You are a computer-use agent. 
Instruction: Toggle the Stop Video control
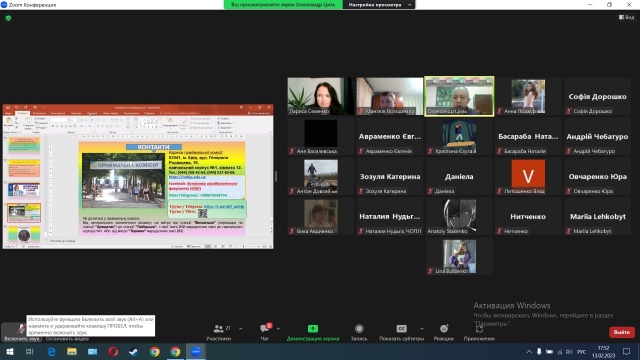tap(67, 339)
